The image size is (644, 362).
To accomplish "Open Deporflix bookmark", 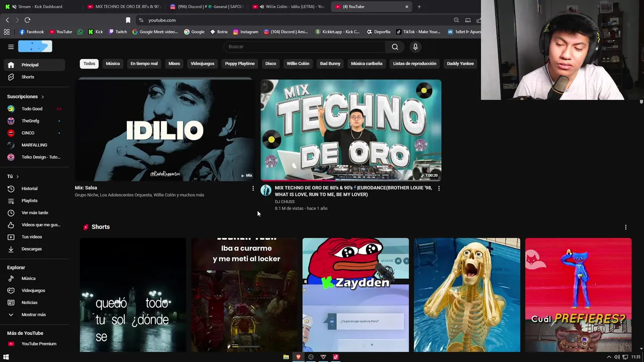I will pyautogui.click(x=378, y=32).
